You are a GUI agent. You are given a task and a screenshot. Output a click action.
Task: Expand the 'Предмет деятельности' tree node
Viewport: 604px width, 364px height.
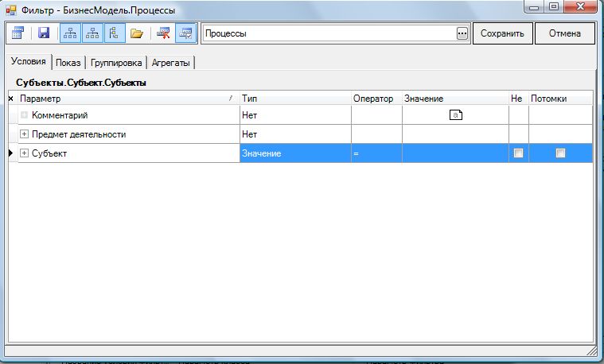[x=24, y=134]
